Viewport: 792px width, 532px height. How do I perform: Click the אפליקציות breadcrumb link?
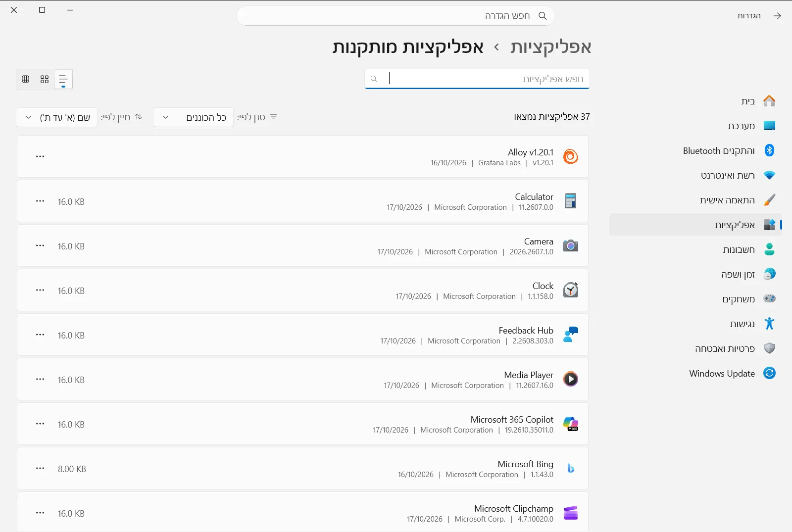pos(551,47)
